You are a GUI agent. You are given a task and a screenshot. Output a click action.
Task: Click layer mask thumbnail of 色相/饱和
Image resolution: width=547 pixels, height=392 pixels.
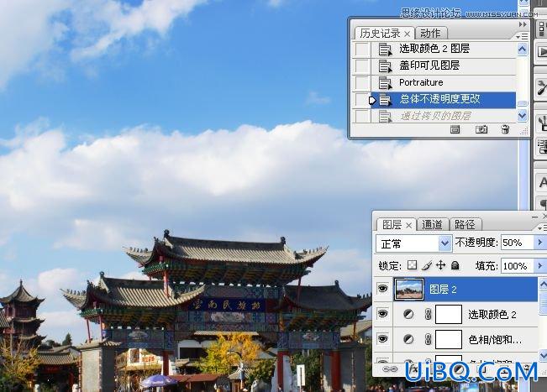click(449, 339)
